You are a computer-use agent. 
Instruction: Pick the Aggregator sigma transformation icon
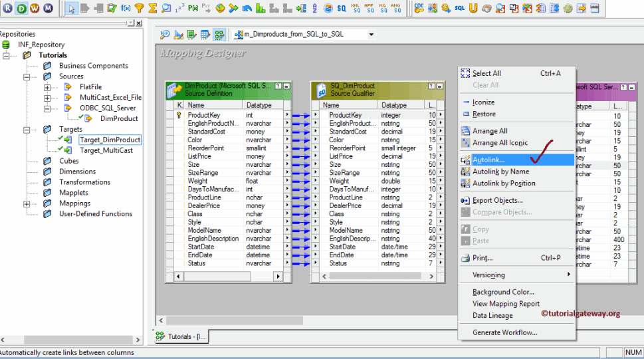153,8
